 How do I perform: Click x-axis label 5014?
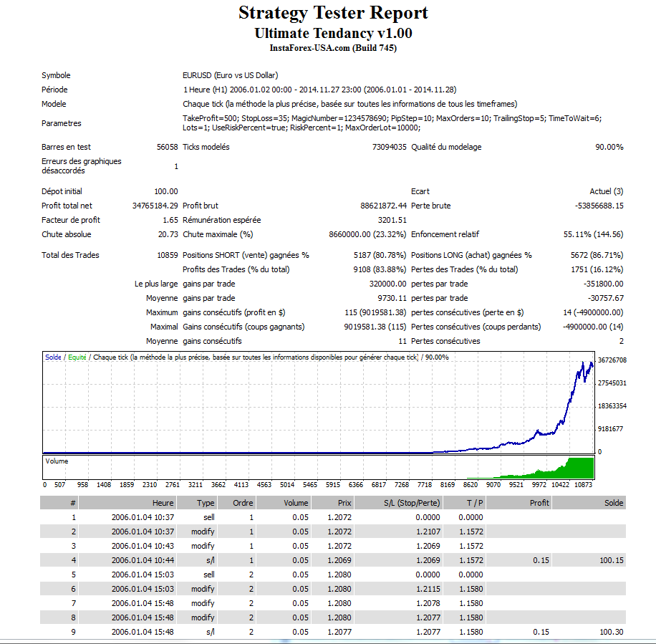[x=287, y=484]
